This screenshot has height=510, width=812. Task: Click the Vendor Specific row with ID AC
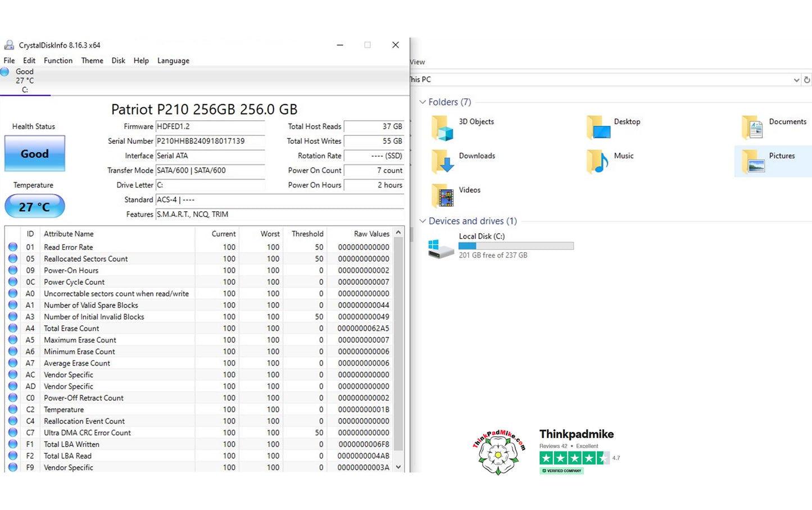(199, 375)
